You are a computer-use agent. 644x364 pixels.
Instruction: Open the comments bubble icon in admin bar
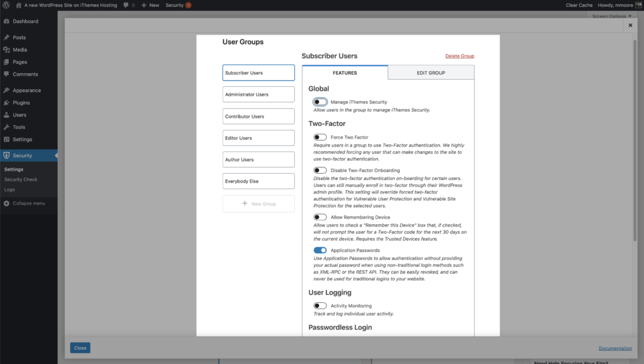click(126, 5)
